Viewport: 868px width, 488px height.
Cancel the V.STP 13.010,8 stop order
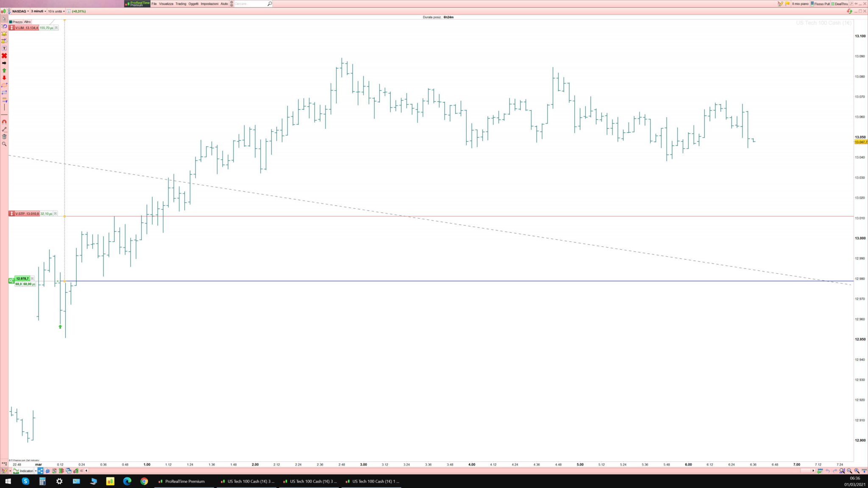coord(56,213)
